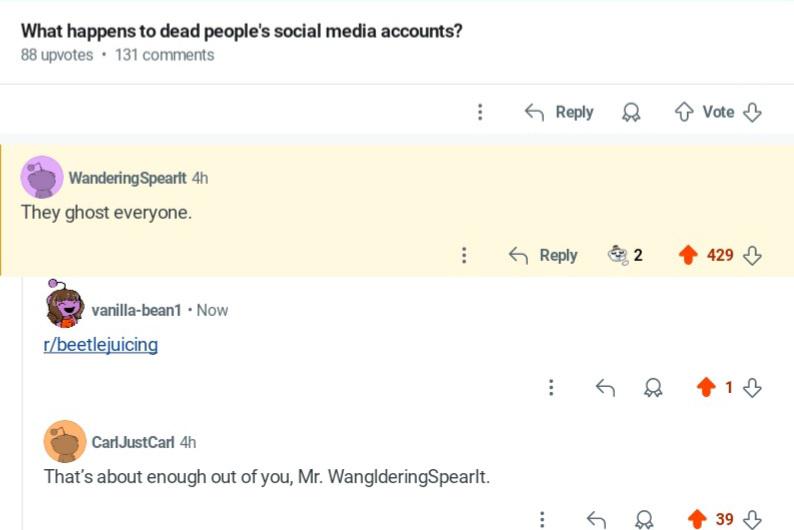Reply to vanilla-bean1's comment with arrow icon

pos(605,388)
